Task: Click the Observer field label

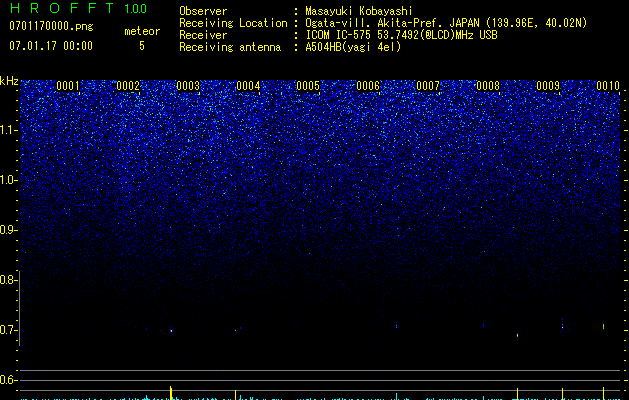Action: pos(203,11)
